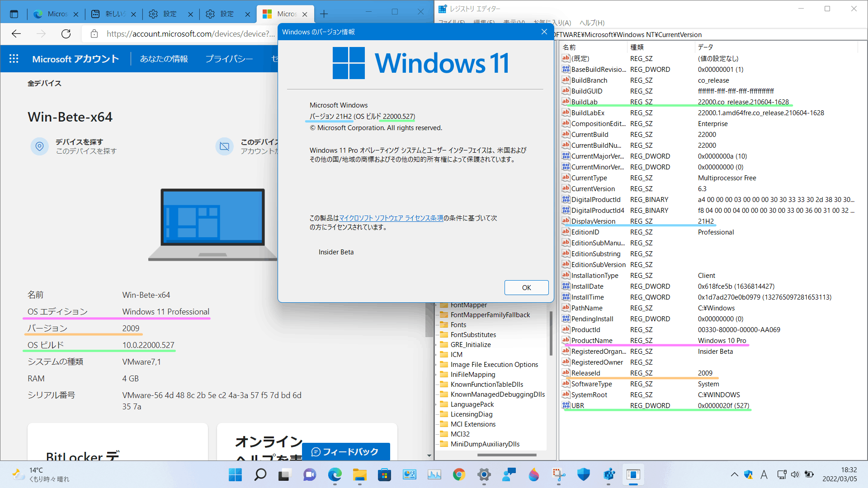Click the フィードバック button
Viewport: 868px width, 488px height.
[x=345, y=452]
